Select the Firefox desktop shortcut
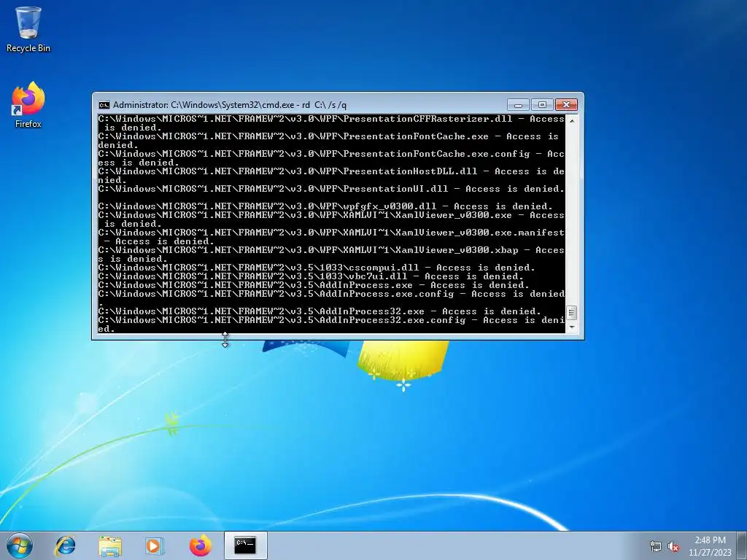The width and height of the screenshot is (747, 560). [28, 105]
